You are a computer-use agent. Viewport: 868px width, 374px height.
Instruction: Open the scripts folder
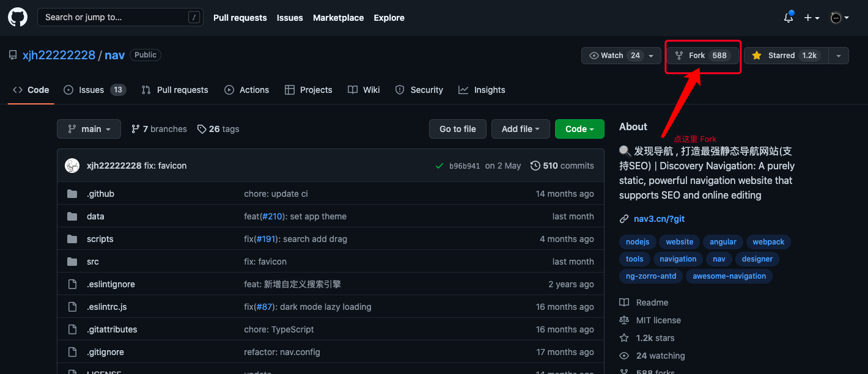pos(100,239)
